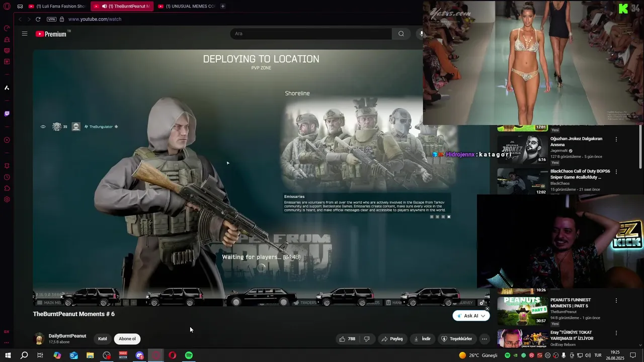644x362 pixels.
Task: Reload the YouTube page
Action: click(x=38, y=19)
